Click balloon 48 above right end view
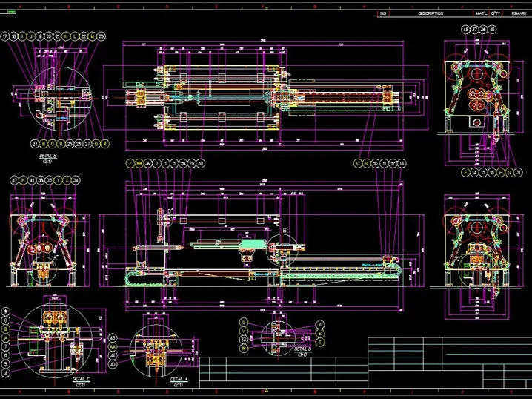532x399 pixels. click(x=492, y=30)
